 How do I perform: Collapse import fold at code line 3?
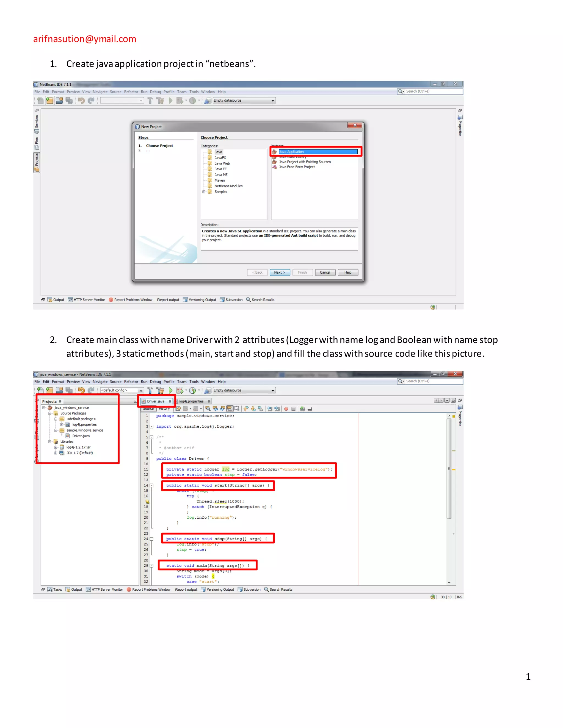[151, 427]
